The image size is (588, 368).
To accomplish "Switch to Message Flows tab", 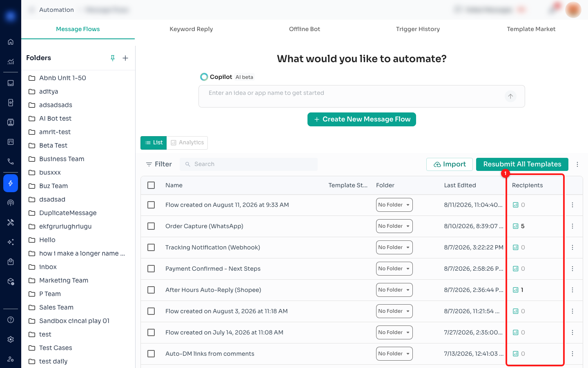I will 78,29.
